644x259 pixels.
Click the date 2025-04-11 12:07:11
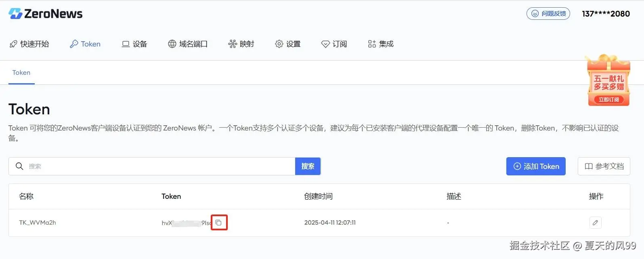[330, 223]
